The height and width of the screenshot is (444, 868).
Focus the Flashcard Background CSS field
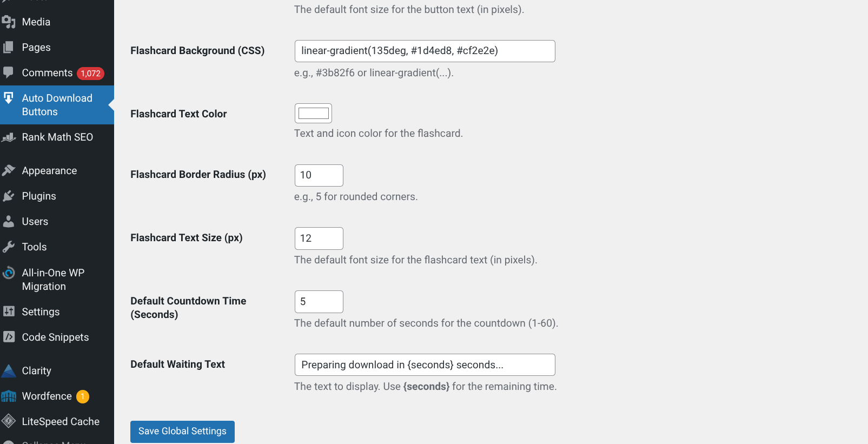(425, 51)
